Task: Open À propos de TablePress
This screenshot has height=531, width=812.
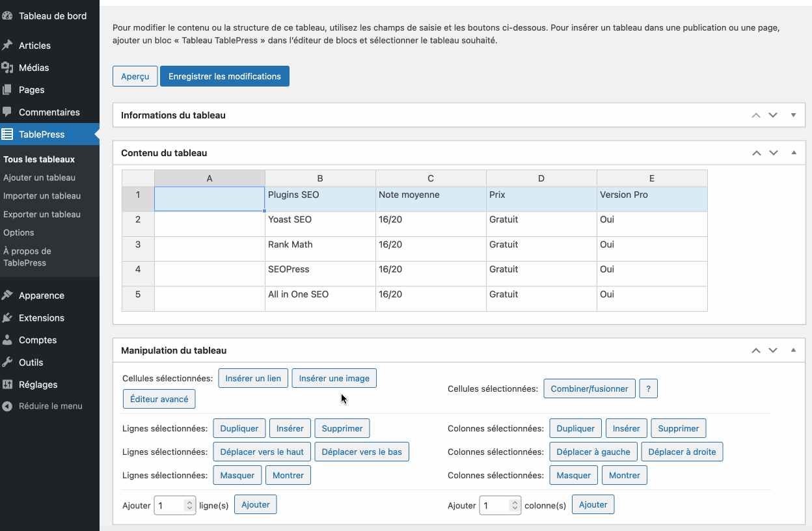Action: [x=27, y=257]
